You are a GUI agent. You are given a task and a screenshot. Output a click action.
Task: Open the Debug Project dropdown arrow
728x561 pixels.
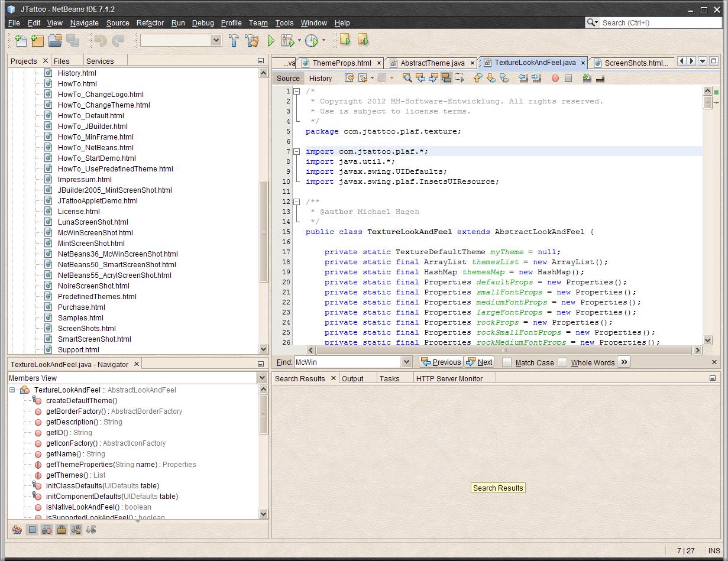pos(299,41)
